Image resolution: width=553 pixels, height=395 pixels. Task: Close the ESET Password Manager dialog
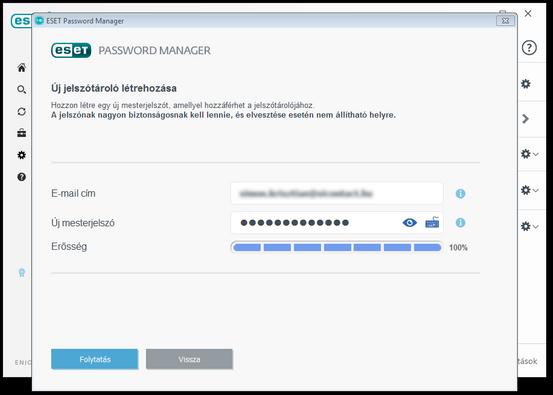point(505,20)
